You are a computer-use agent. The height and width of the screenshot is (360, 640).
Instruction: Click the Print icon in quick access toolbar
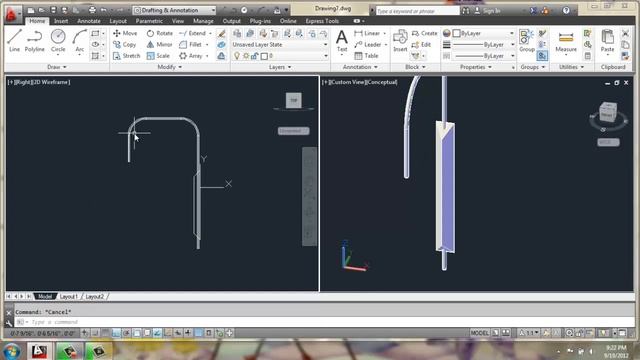click(92, 10)
